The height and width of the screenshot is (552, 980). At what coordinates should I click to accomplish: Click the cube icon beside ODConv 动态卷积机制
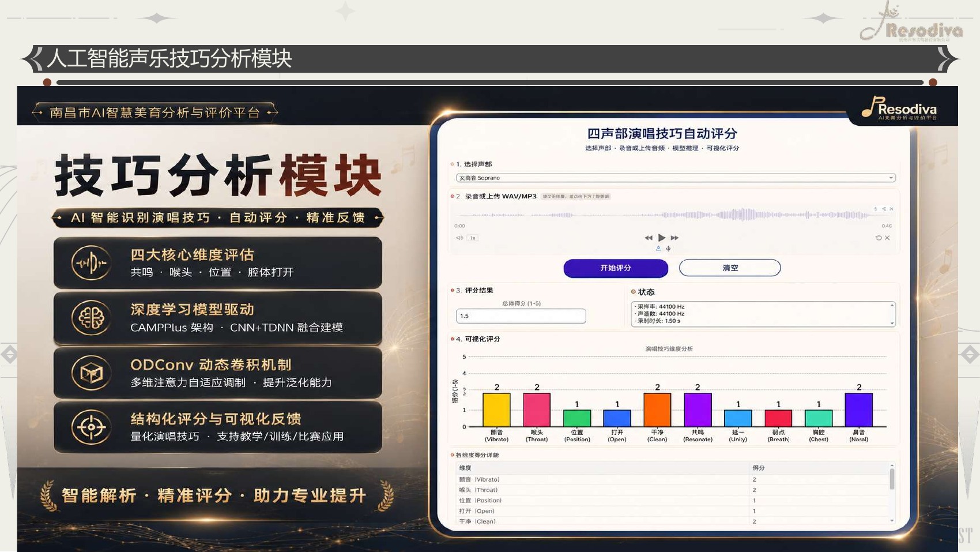(x=91, y=373)
